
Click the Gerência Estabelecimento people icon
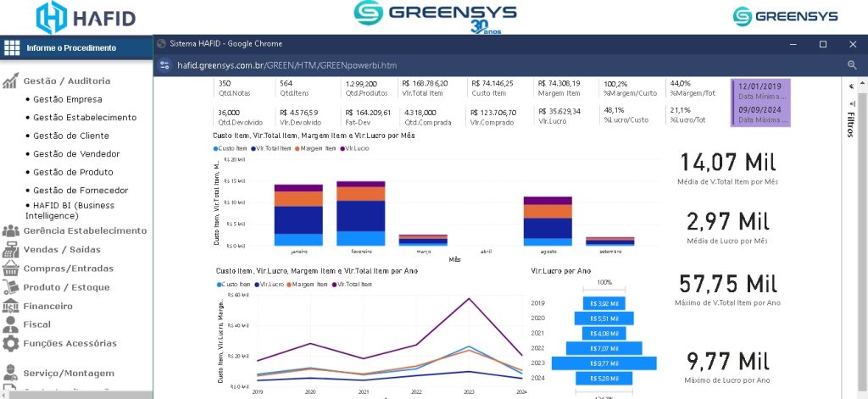[10, 230]
